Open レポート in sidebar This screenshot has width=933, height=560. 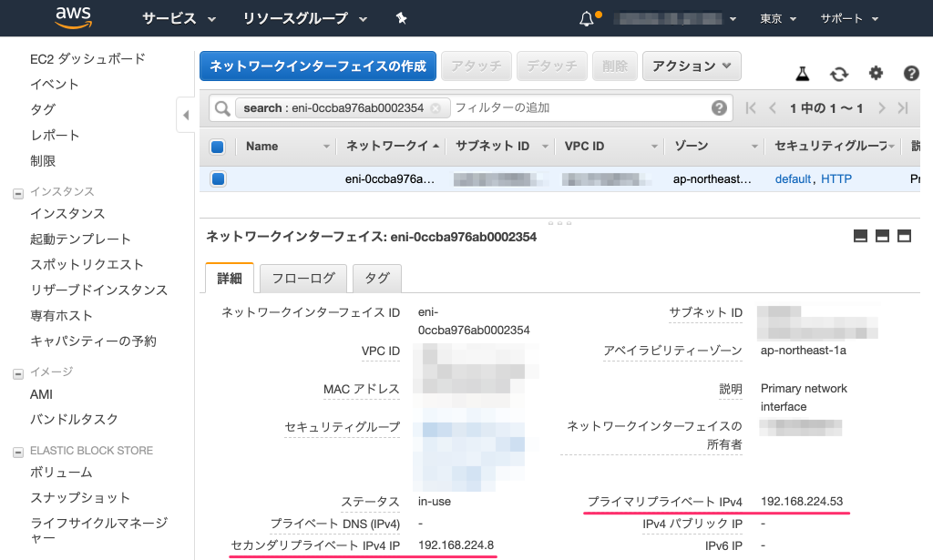click(54, 136)
